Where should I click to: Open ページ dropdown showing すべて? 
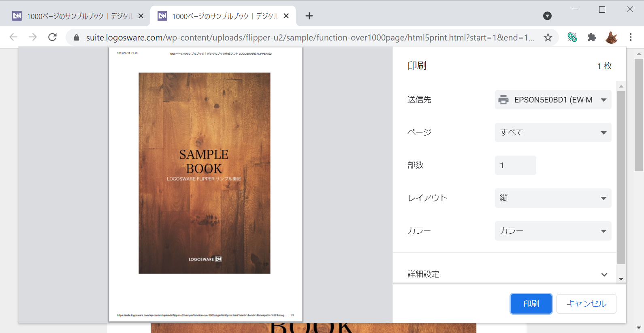pyautogui.click(x=553, y=132)
